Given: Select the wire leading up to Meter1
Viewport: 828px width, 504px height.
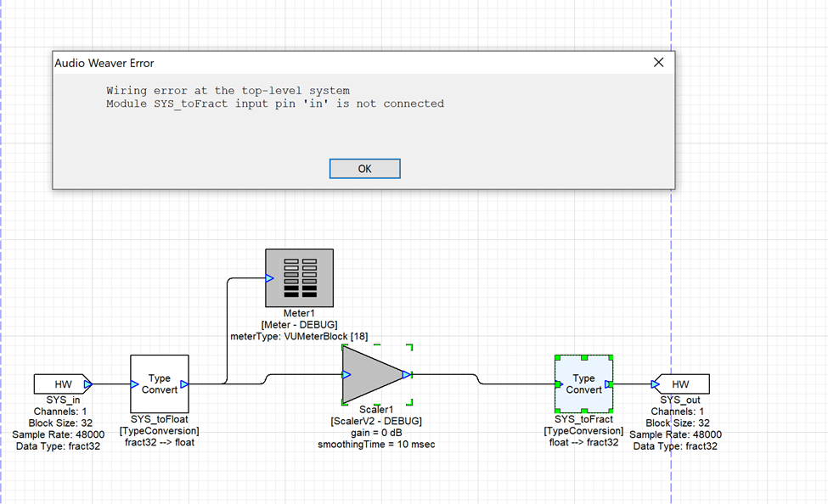Looking at the screenshot, I should [226, 331].
